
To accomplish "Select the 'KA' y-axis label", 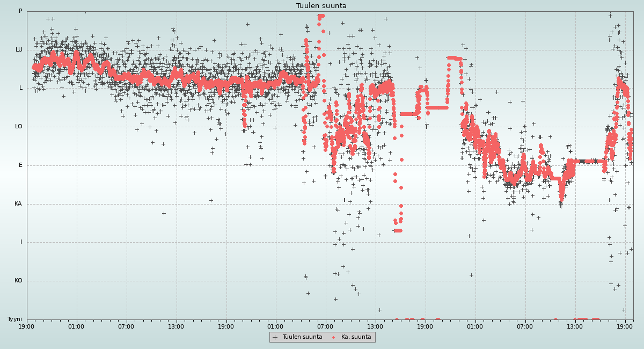I will (x=18, y=204).
